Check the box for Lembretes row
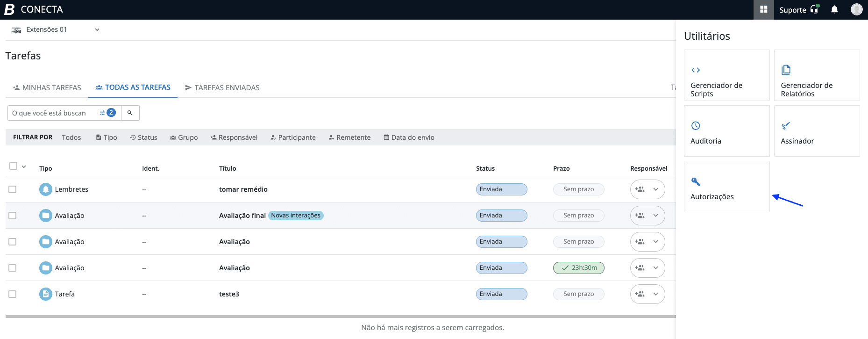 [13, 189]
